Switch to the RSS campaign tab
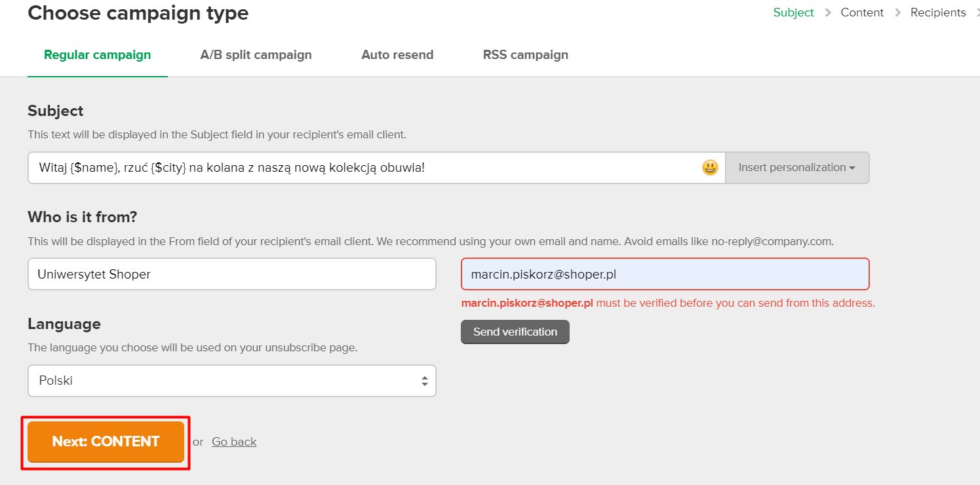Screen dimensions: 980x485 click(525, 55)
